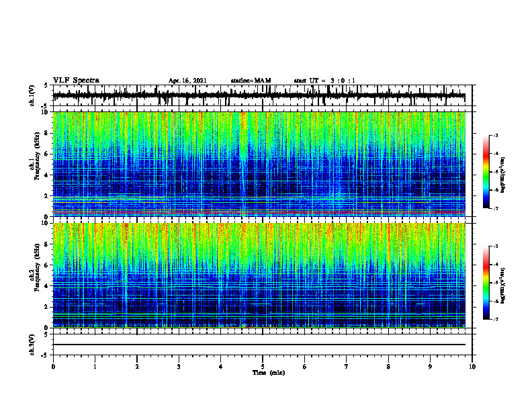532x411 pixels.
Task: Click the time axis tick label "4"
Action: coord(221,367)
